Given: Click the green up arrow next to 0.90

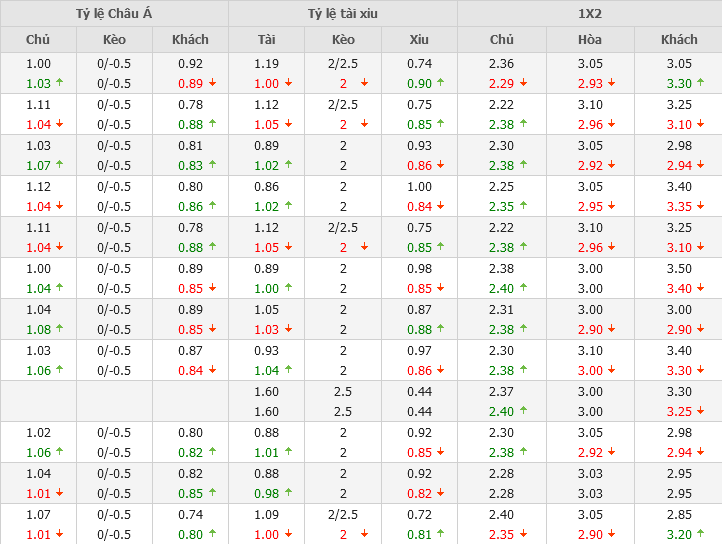Looking at the screenshot, I should click(x=440, y=84).
